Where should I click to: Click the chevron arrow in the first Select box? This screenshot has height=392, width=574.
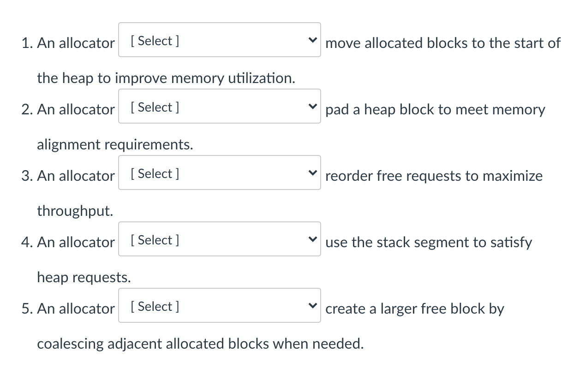tap(313, 40)
